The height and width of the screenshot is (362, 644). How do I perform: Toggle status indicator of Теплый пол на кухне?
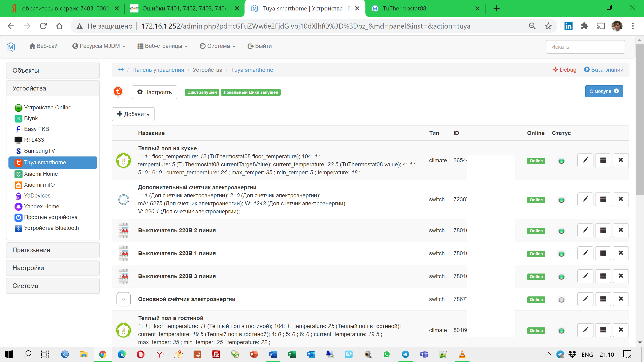(561, 161)
